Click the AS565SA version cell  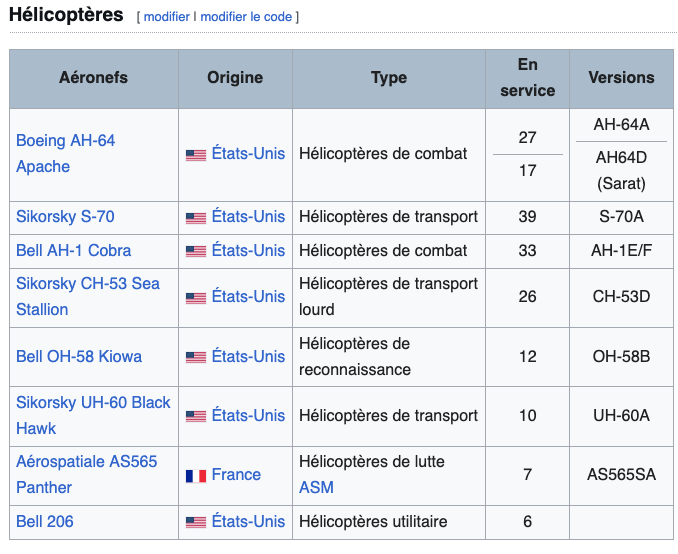click(x=621, y=475)
